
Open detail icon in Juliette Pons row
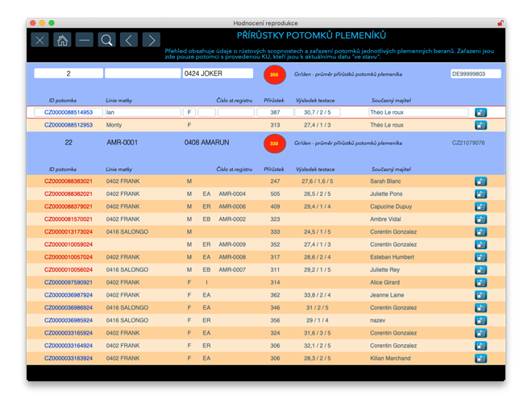tap(481, 194)
